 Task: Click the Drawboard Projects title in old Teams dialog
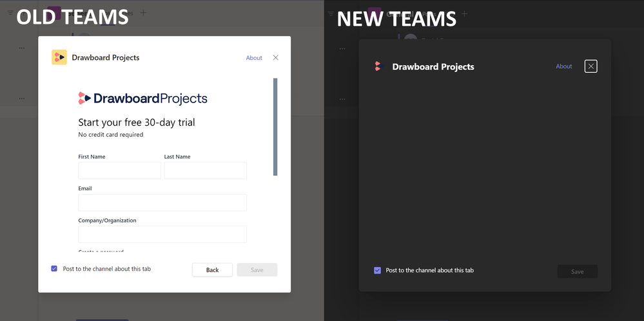click(x=106, y=57)
